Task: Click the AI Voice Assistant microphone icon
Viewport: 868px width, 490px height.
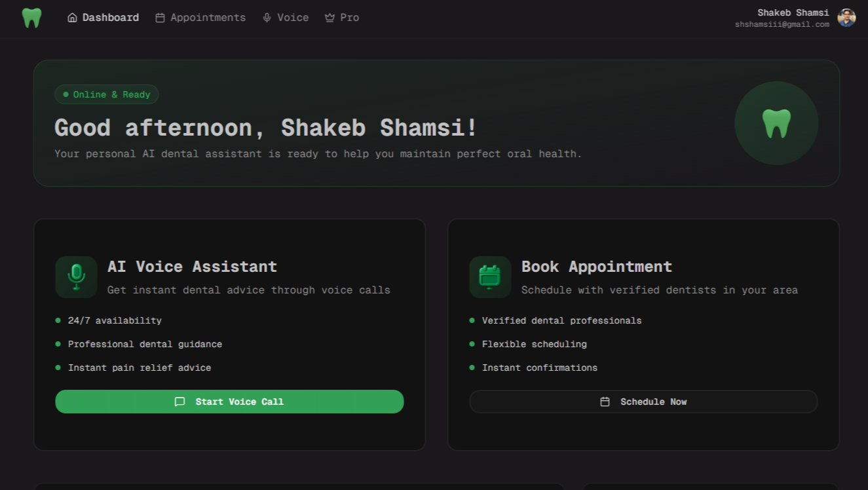Action: (76, 276)
